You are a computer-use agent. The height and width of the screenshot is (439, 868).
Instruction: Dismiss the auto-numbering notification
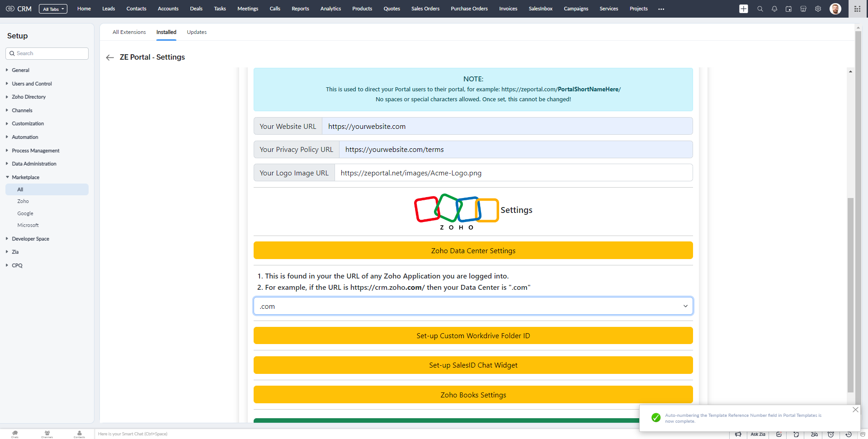(x=855, y=410)
